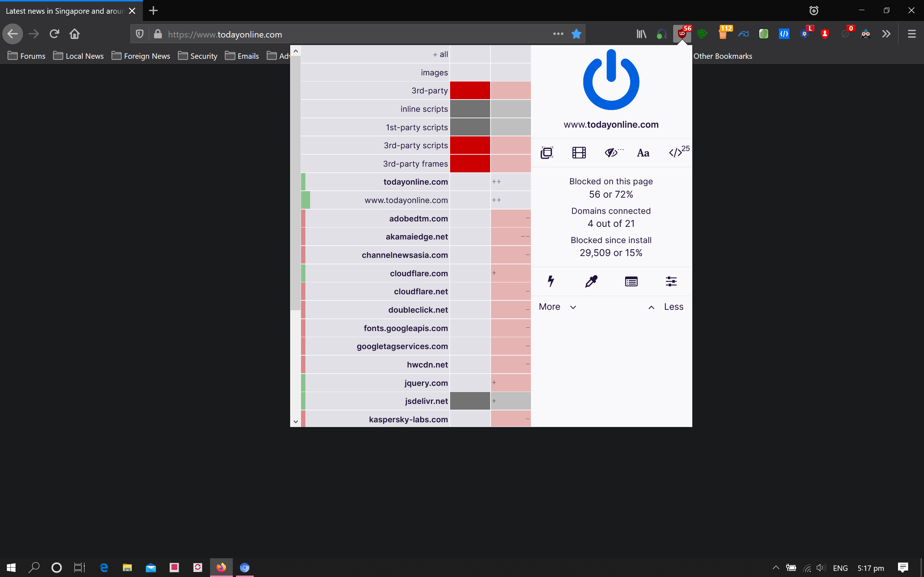The image size is (924, 577).
Task: Click the uBlock Origin large power button
Action: [x=611, y=80]
